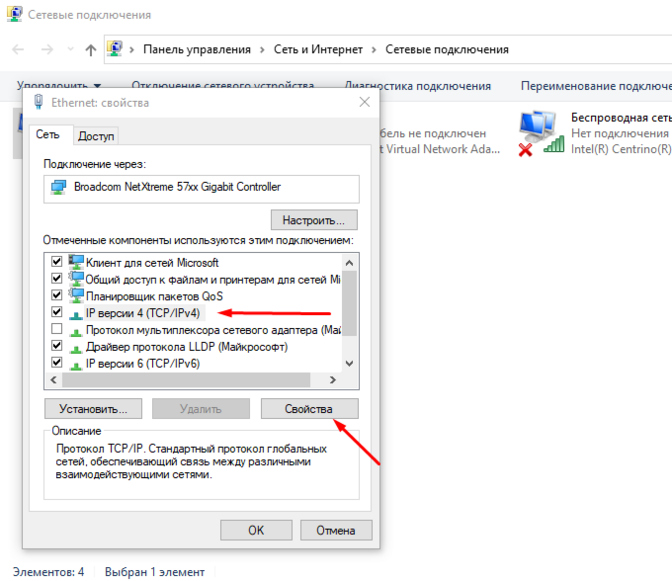Screen dimensions: 672x581
Task: Expand the Панель управления breadcrumb chevron
Action: tap(262, 49)
